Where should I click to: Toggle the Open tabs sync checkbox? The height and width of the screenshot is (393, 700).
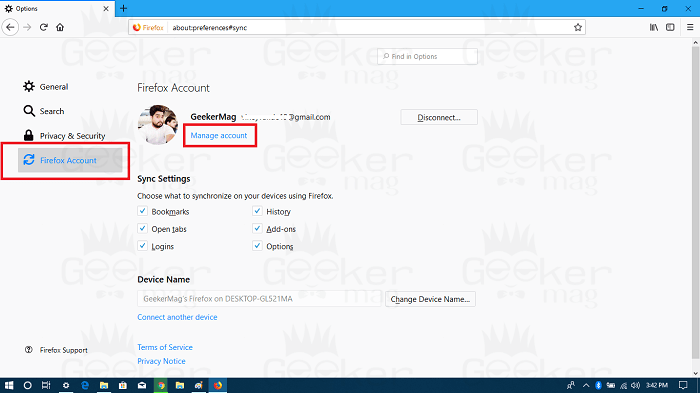(142, 228)
